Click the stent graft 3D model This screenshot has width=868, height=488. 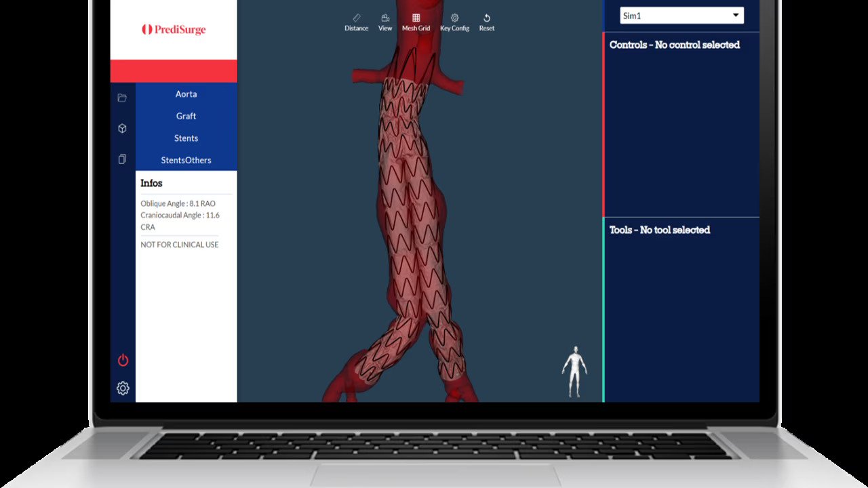click(x=414, y=224)
